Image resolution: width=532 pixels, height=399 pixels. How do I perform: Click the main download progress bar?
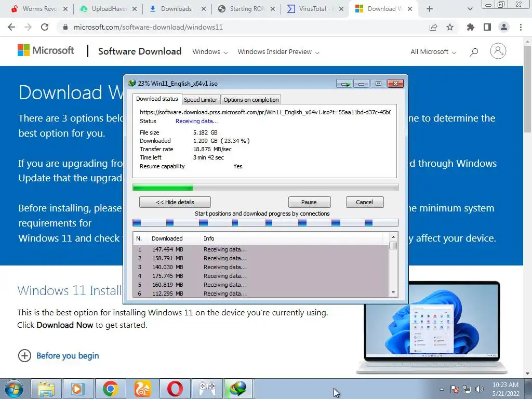click(265, 187)
